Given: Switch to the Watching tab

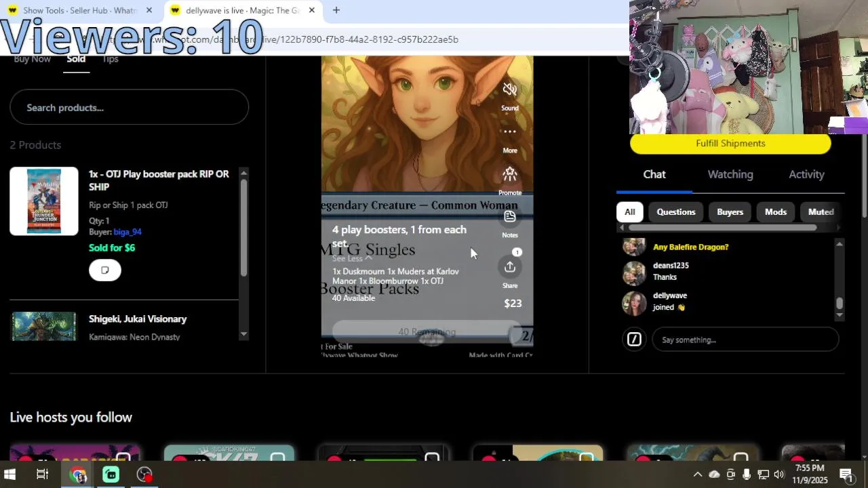Looking at the screenshot, I should pos(730,174).
